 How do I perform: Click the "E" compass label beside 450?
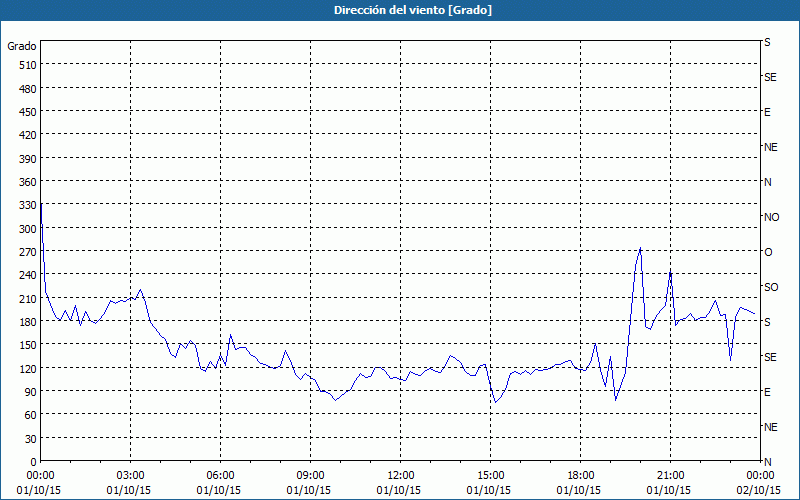[767, 113]
